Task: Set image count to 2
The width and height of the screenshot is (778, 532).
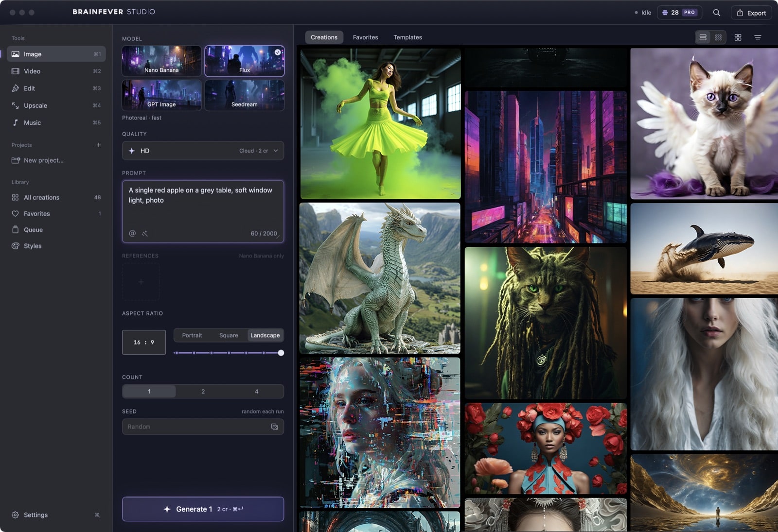Action: coord(203,392)
